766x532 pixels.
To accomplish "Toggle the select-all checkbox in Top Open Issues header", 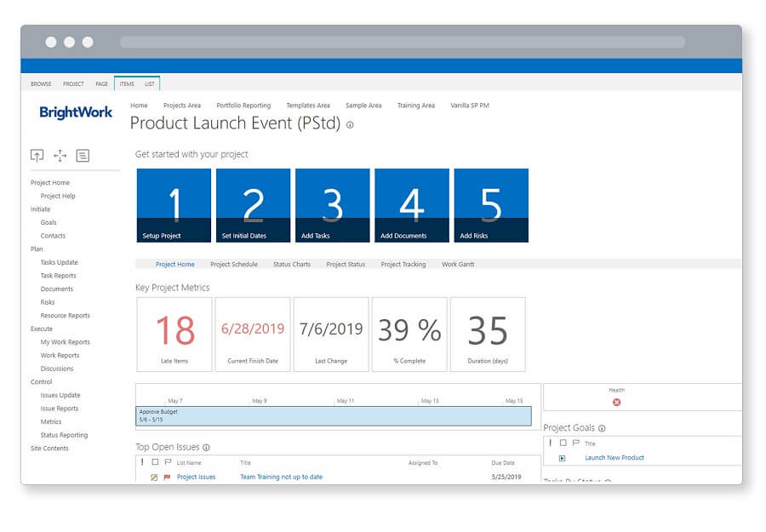I will (x=154, y=463).
